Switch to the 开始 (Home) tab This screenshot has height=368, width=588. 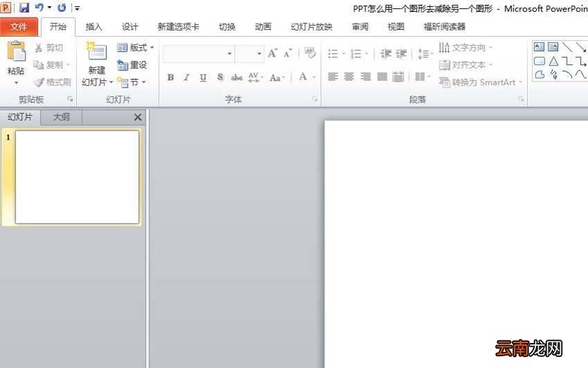pyautogui.click(x=58, y=26)
